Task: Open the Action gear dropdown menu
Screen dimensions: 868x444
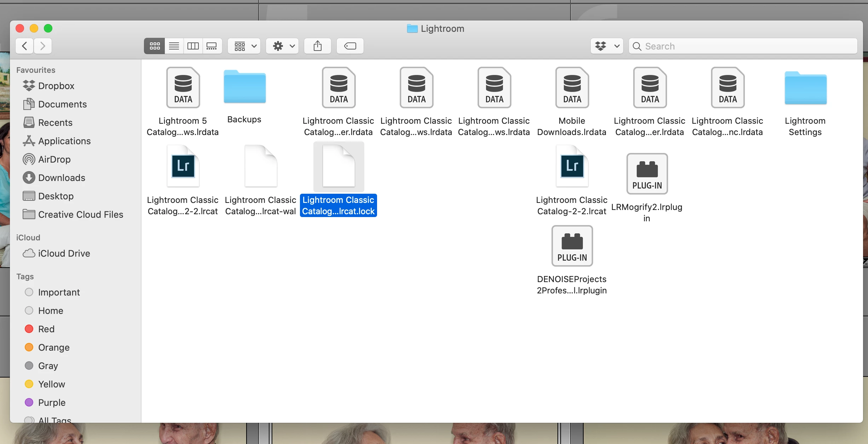Action: pyautogui.click(x=282, y=46)
